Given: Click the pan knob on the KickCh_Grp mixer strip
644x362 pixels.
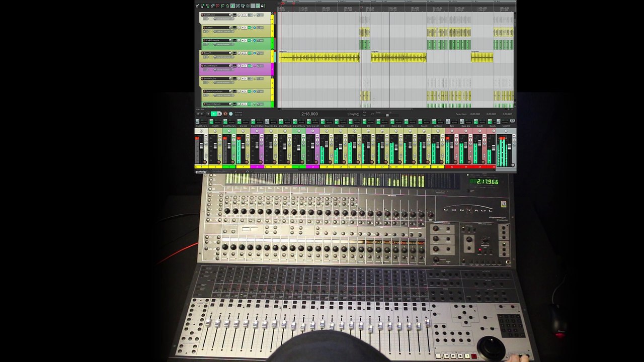Looking at the screenshot, I should click(201, 131).
